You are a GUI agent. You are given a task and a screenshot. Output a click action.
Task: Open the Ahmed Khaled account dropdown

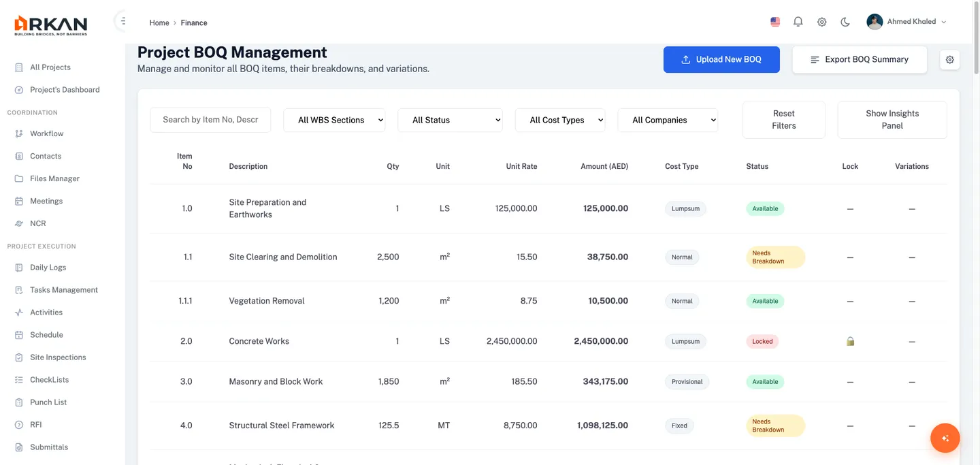point(906,21)
